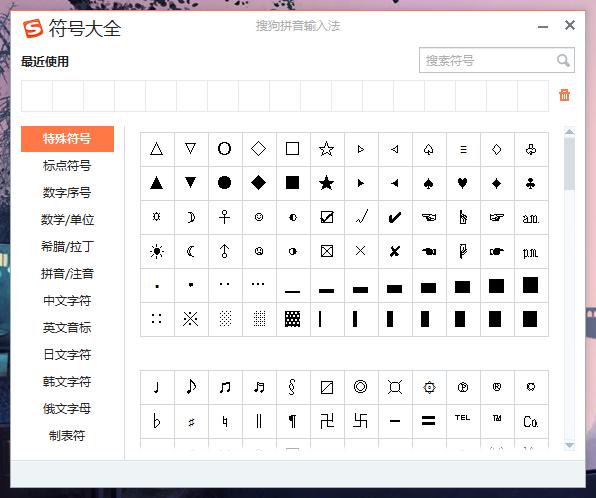This screenshot has height=498, width=596.
Task: Open the 希腊/拉丁 category
Action: (67, 247)
